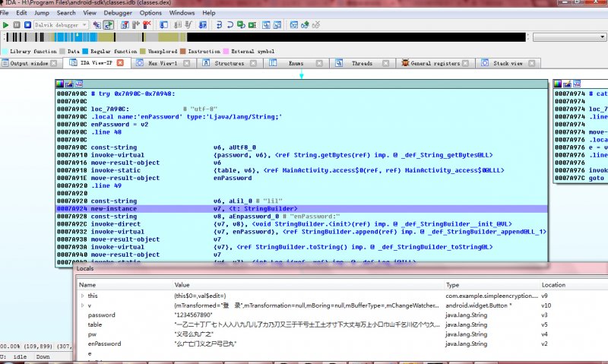608x364 pixels.
Task: Click the highlighted green-arrow toolbar icon
Action: [108, 25]
